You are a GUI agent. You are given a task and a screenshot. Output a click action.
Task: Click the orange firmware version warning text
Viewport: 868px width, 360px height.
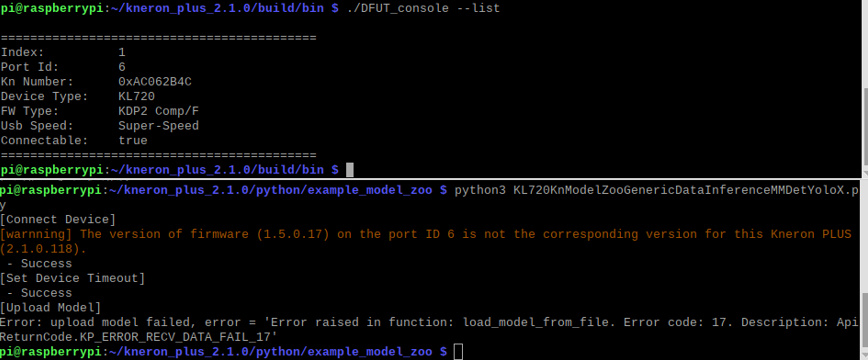(426, 241)
